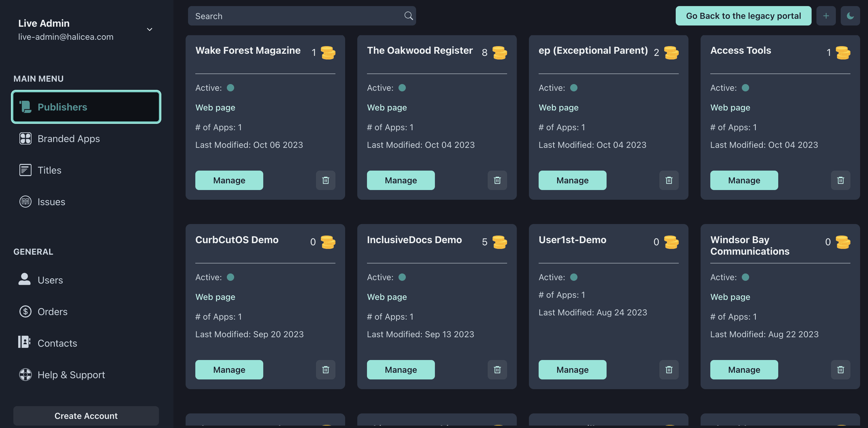This screenshot has height=428, width=868.
Task: Open Branded Apps menu item
Action: click(x=69, y=139)
